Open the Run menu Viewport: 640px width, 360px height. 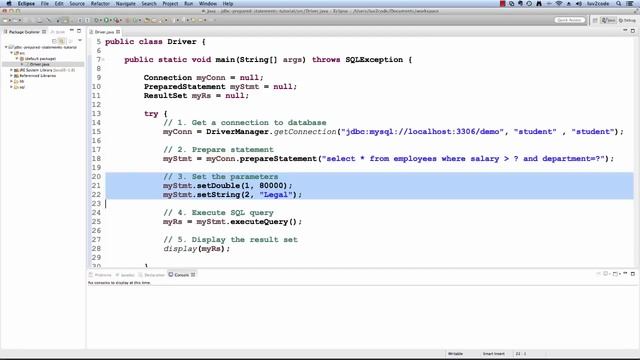pyautogui.click(x=189, y=4)
